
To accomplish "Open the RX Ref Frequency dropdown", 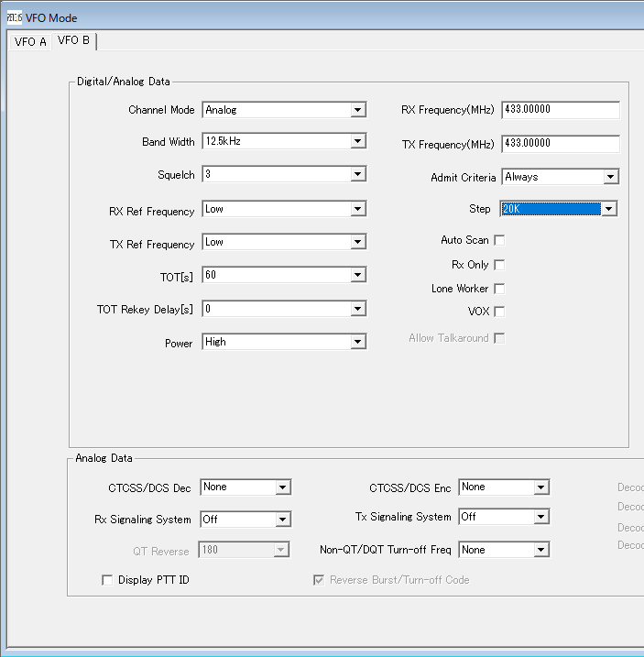I will point(357,209).
